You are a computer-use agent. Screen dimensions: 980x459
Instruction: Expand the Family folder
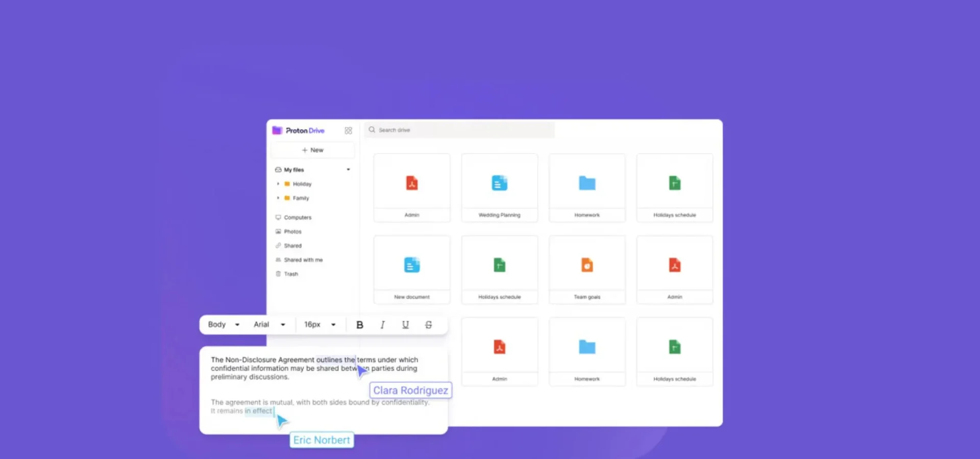click(x=278, y=198)
